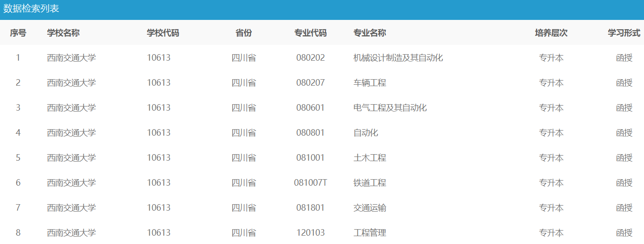This screenshot has height=244, width=644.
Task: Click the 学校代码 column header
Action: (x=163, y=33)
